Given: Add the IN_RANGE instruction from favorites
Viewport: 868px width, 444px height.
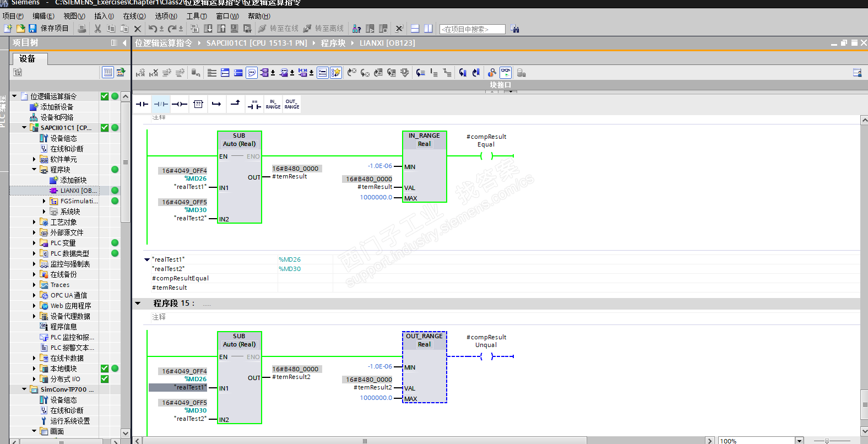Looking at the screenshot, I should click(273, 104).
